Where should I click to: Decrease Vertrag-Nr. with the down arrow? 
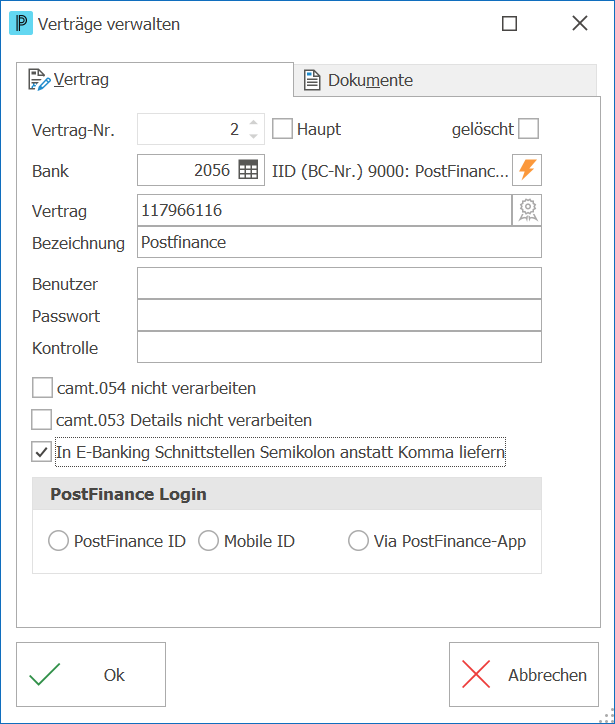[253, 135]
